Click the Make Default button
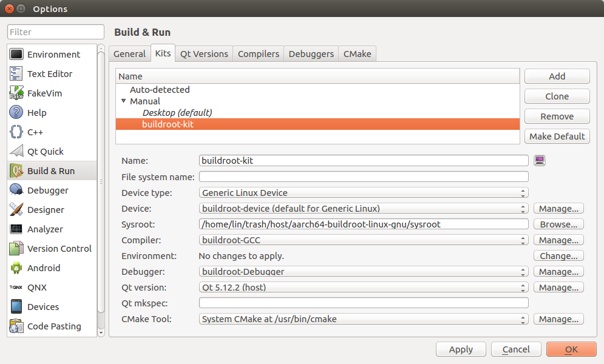604x364 pixels. point(557,136)
